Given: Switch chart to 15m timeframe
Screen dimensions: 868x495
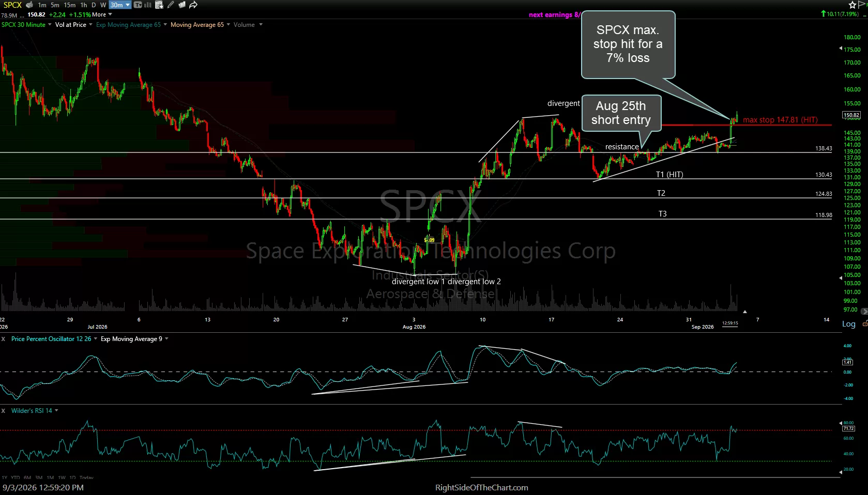Looking at the screenshot, I should (70, 5).
